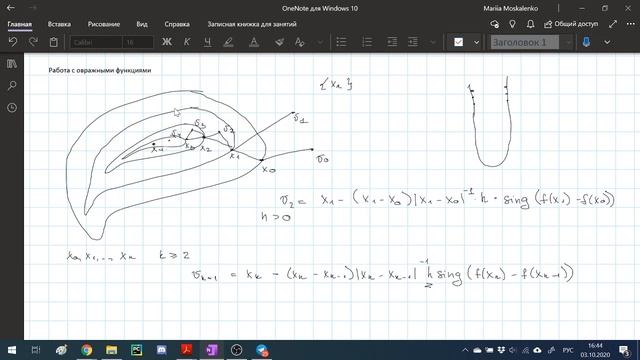
Task: Click Общий доступ share button
Action: [571, 24]
